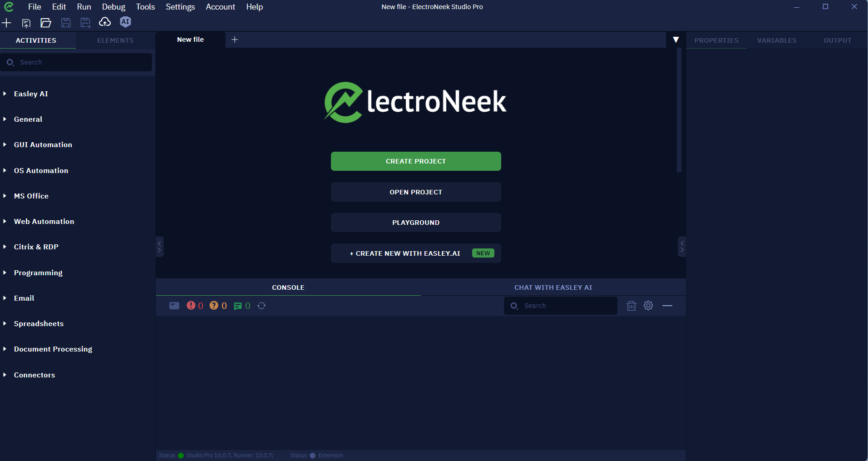Click the green Studio Pro status indicator

coord(181,456)
